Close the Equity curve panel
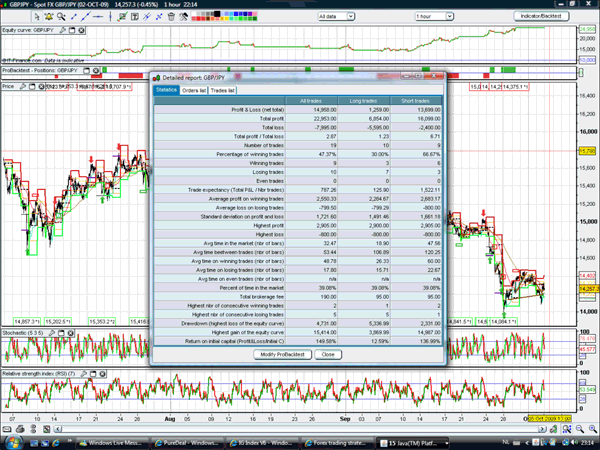This screenshot has width=600, height=450. pos(82,30)
